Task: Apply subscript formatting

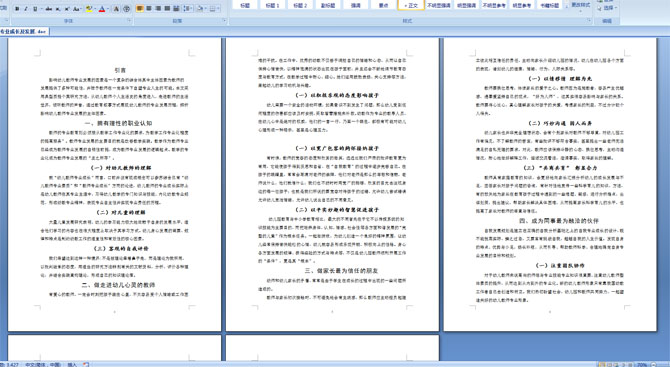Action: pos(58,9)
